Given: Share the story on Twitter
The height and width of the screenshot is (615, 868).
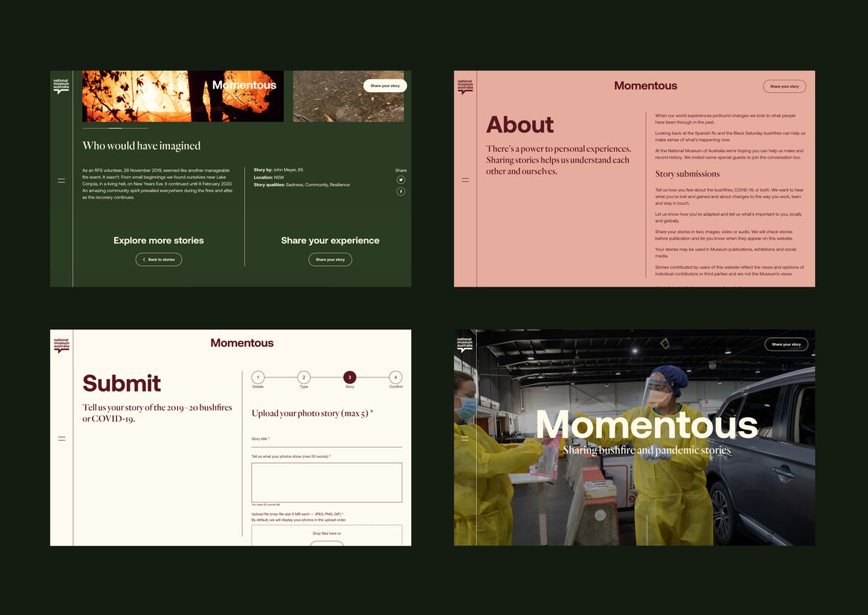Looking at the screenshot, I should point(401,180).
